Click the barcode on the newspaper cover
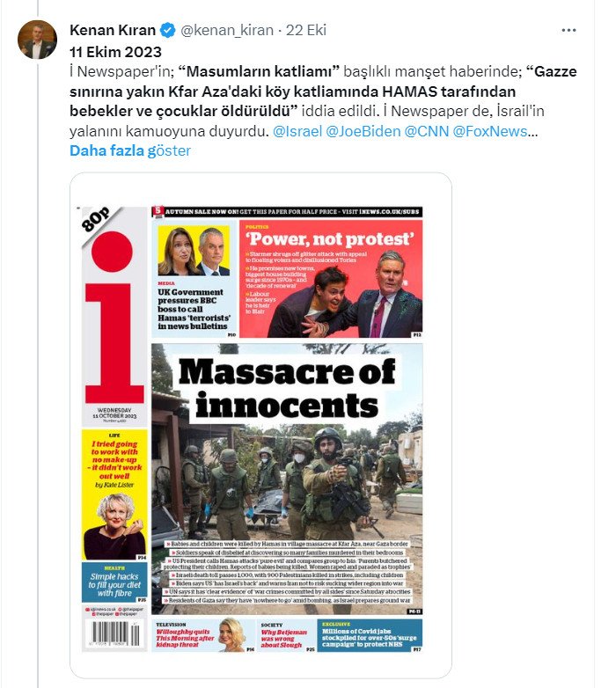Viewport: 616px width, 688px height. pos(115,633)
